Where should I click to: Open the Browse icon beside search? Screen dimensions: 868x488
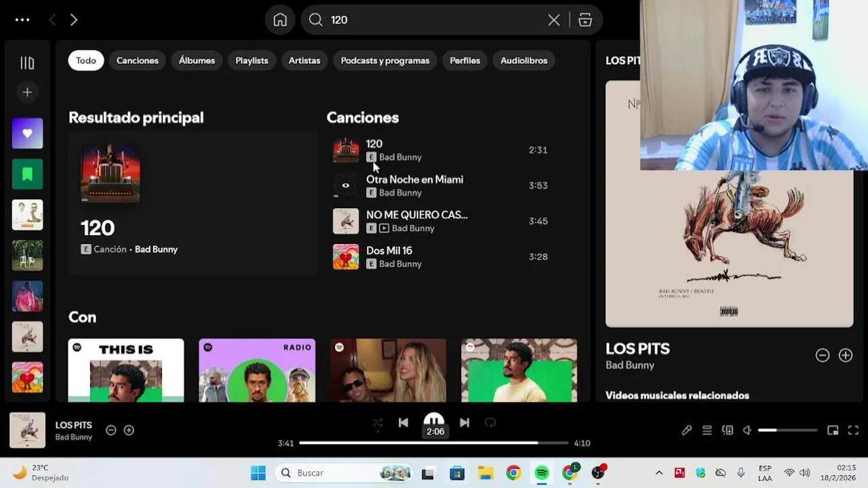[585, 20]
